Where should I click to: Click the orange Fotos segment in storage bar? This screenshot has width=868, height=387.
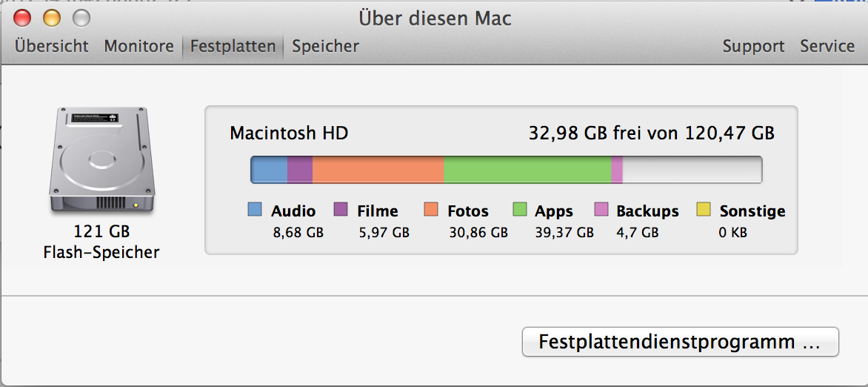[x=378, y=170]
